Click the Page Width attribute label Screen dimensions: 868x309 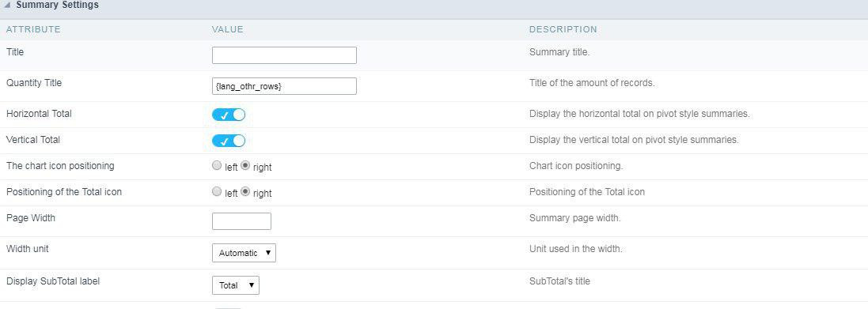[30, 218]
